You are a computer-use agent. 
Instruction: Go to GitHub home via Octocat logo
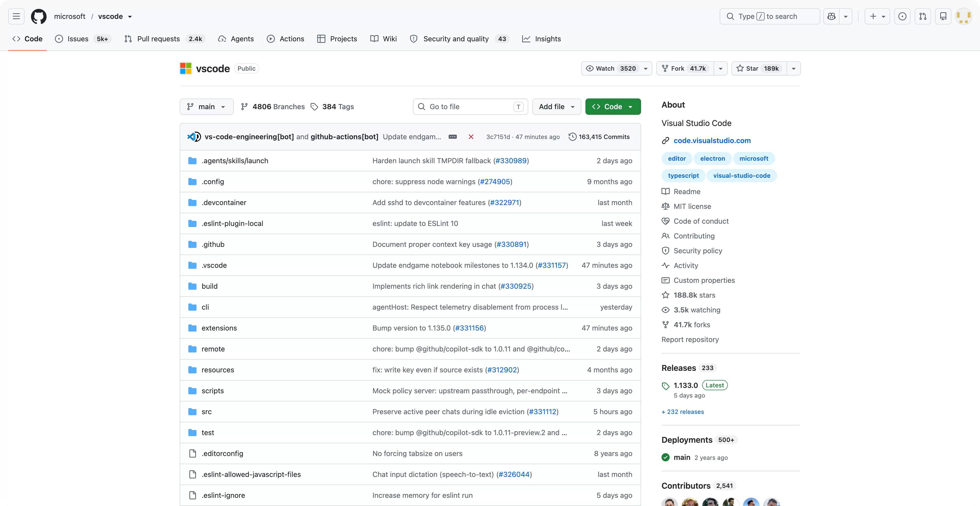pyautogui.click(x=39, y=16)
